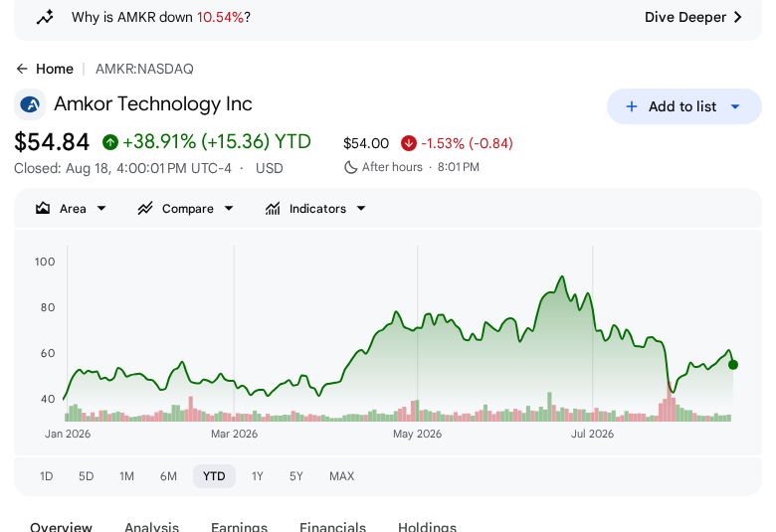Select the 6M time range
The height and width of the screenshot is (532, 776).
tap(168, 476)
